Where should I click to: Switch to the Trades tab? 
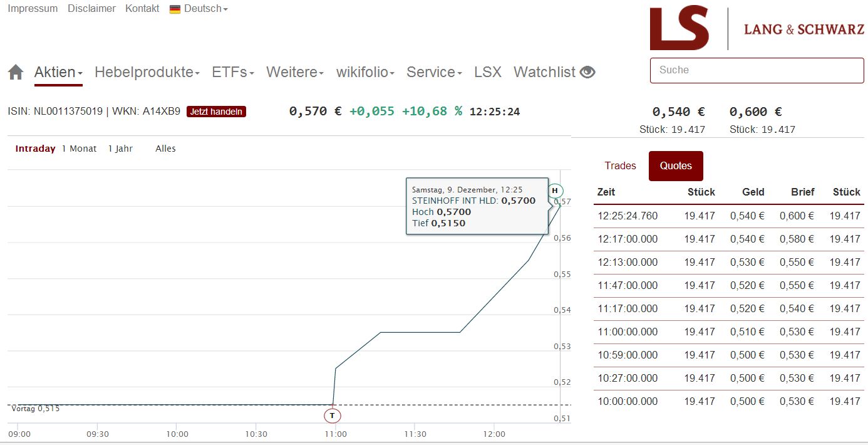pyautogui.click(x=620, y=166)
